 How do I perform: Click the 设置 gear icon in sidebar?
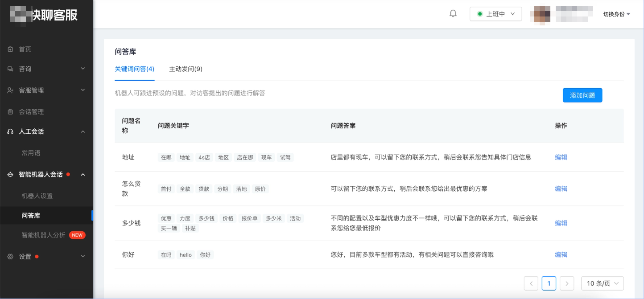pyautogui.click(x=10, y=256)
